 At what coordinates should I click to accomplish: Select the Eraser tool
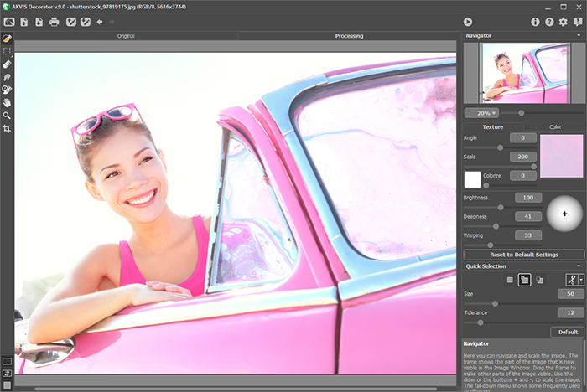point(8,64)
